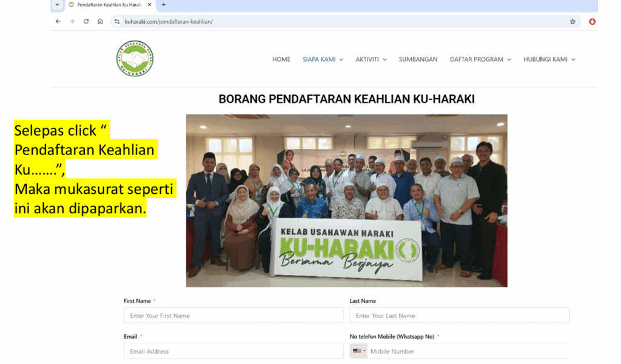Close the Pendaftaran Keahlian tab
This screenshot has width=621, height=364.
(150, 5)
